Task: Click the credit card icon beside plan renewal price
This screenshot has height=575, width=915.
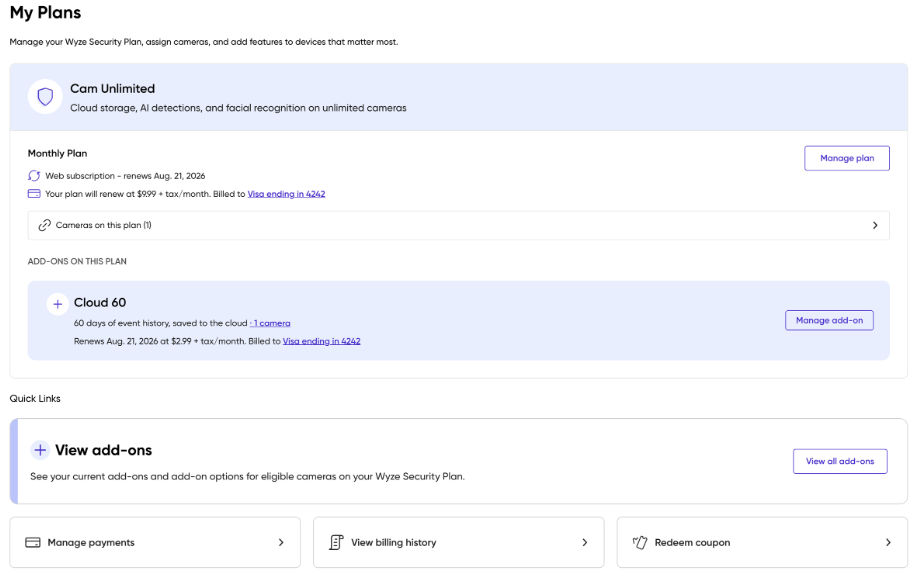Action: coord(34,194)
